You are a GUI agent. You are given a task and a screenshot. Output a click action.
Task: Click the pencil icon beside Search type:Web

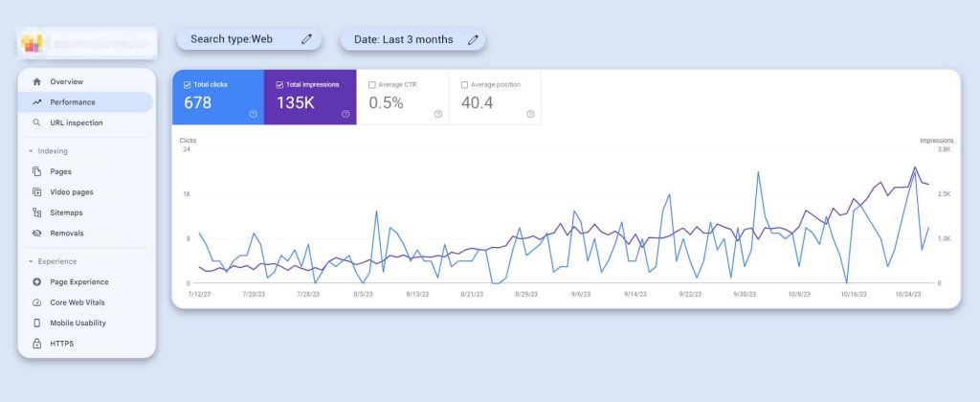(306, 39)
